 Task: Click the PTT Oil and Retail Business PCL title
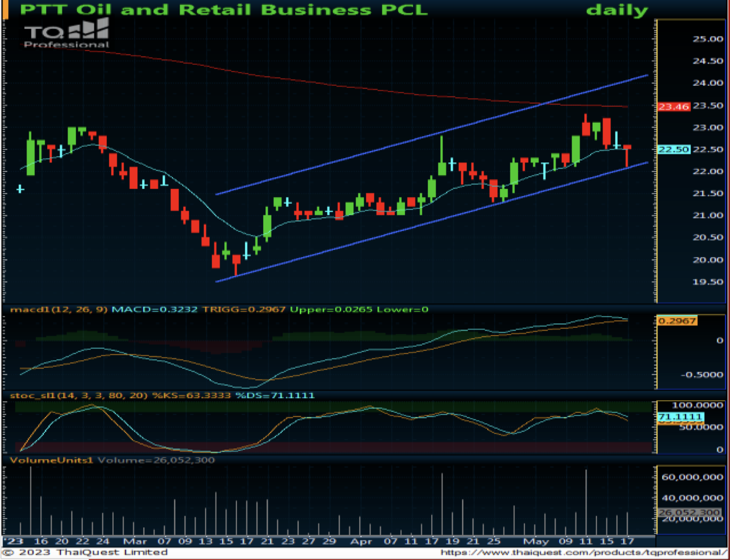pos(224,10)
